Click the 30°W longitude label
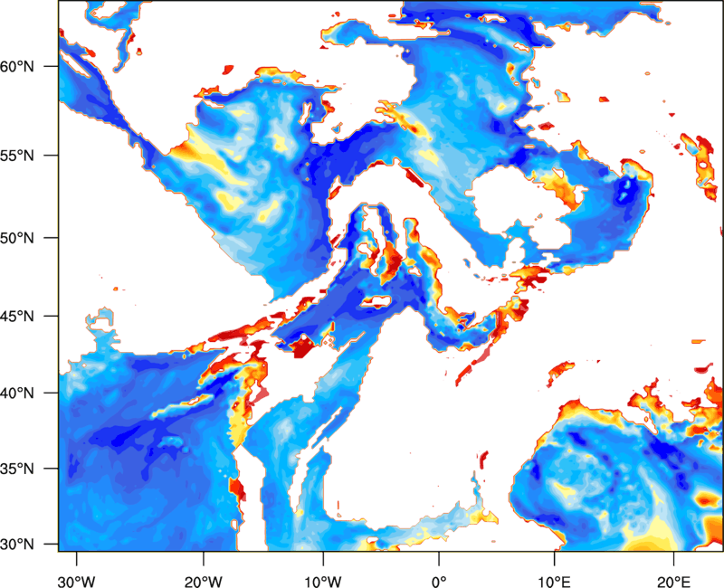 (x=76, y=582)
